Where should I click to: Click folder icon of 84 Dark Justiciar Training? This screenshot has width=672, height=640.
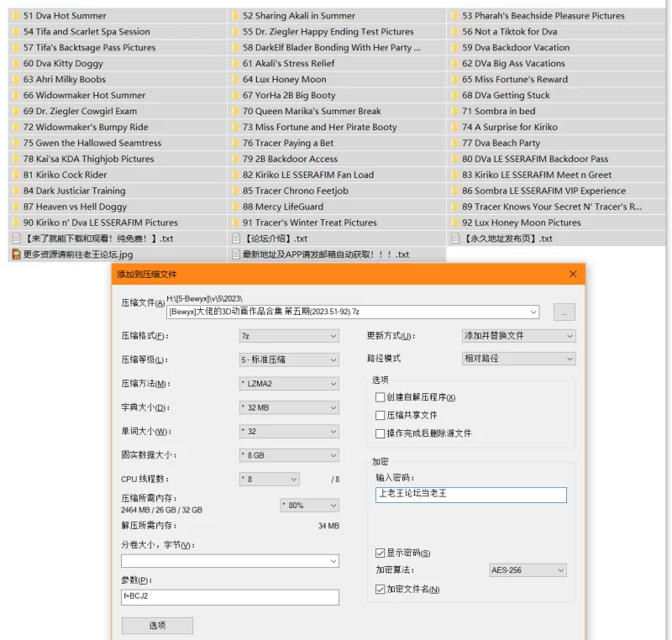click(x=16, y=191)
